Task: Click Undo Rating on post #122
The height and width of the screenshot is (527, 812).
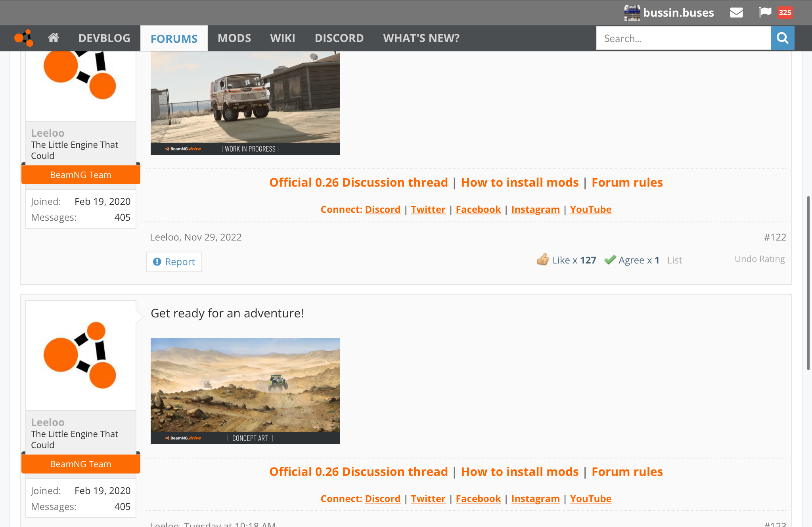Action: coord(760,259)
